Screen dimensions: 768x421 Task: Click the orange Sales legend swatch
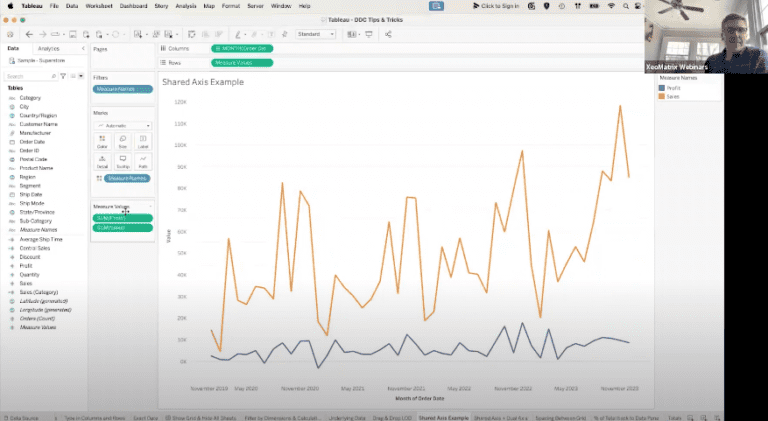point(662,96)
